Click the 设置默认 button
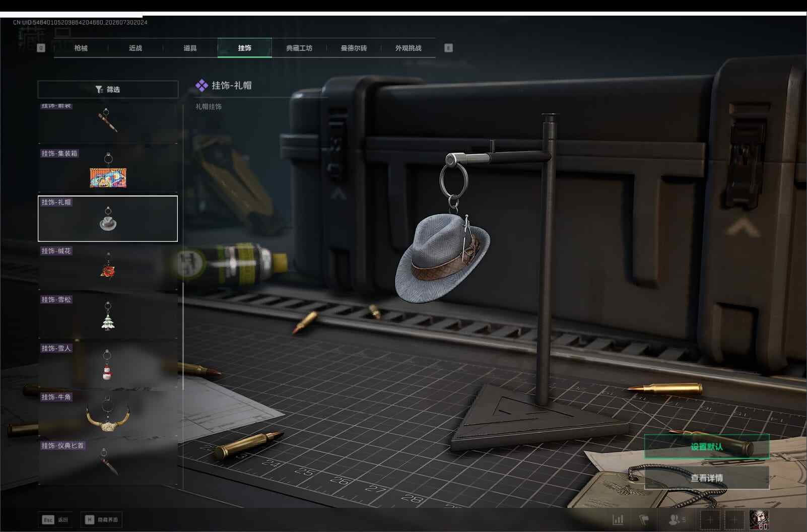807x532 pixels. pos(707,446)
